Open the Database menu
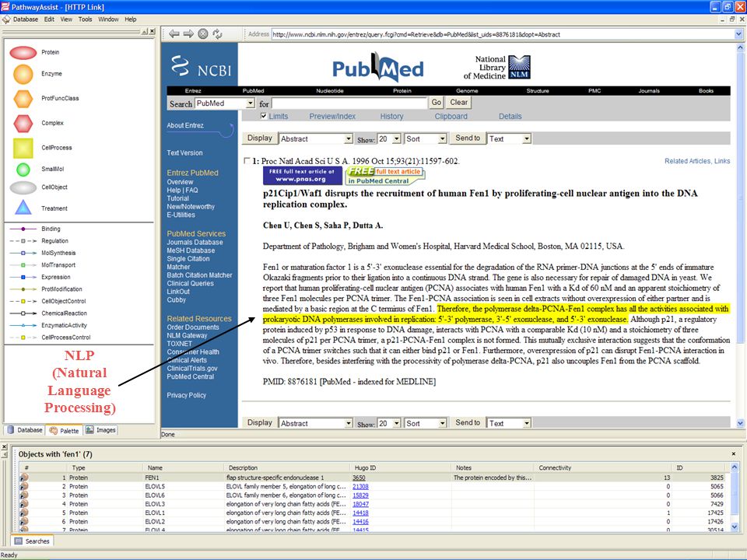This screenshot has height=560, width=747. (x=26, y=19)
